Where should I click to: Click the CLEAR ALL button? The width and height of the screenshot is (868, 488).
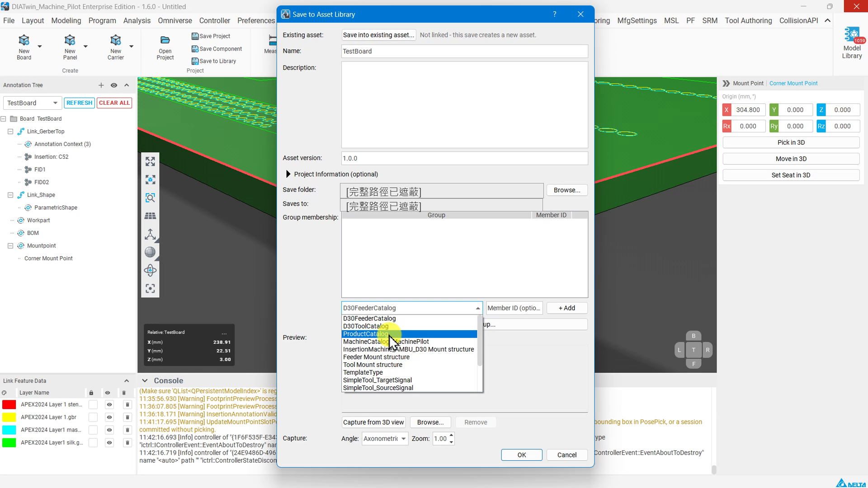coord(114,103)
